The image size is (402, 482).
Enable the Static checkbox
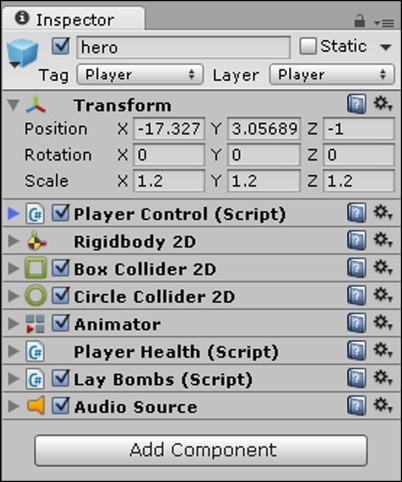(x=308, y=46)
